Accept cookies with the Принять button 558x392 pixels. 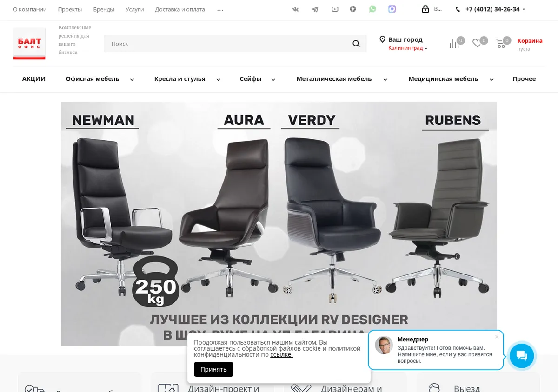tap(213, 369)
